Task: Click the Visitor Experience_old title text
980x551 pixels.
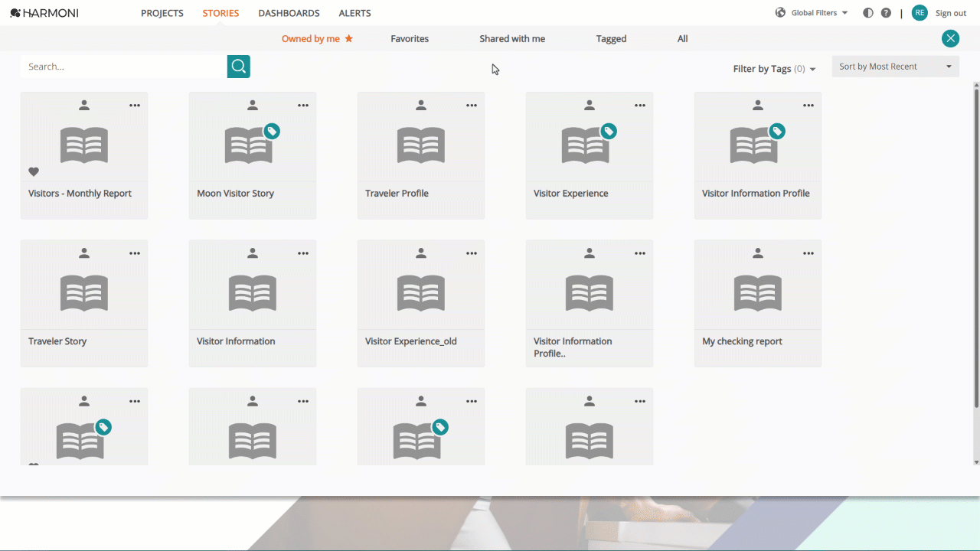Action: 411,341
